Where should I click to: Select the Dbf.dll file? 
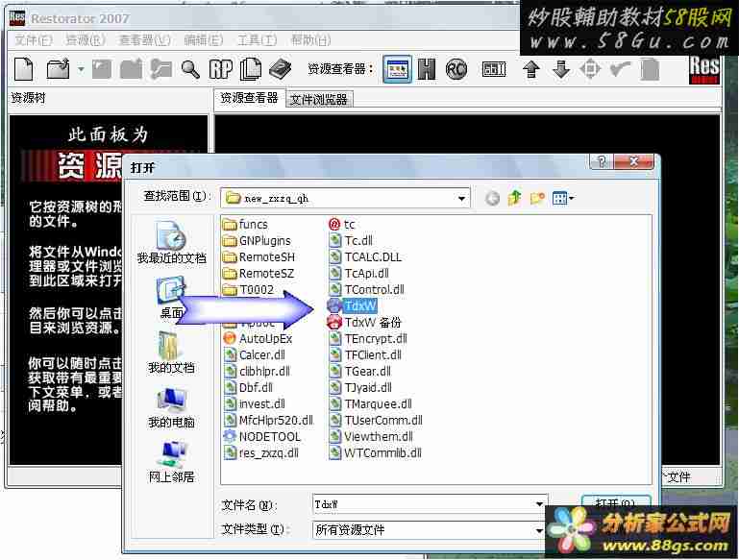248,388
